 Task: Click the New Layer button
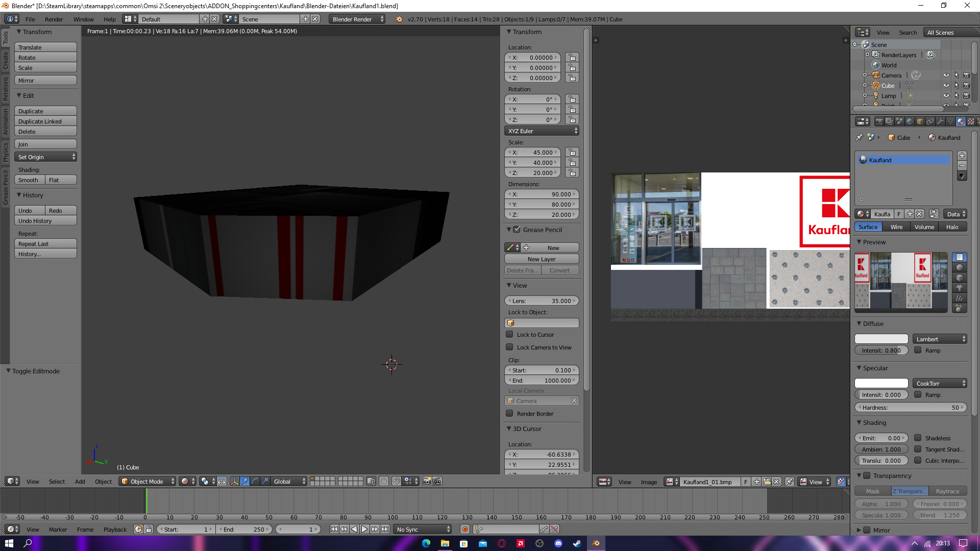click(541, 259)
